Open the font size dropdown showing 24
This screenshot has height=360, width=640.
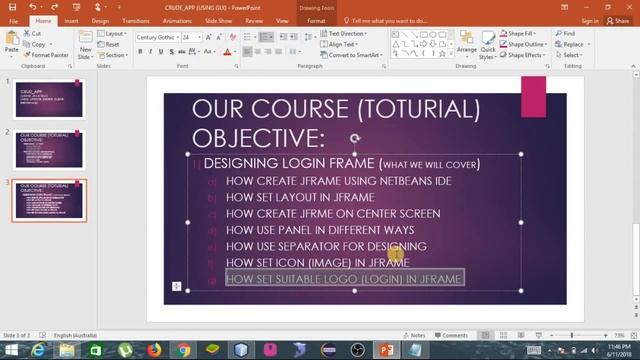199,37
